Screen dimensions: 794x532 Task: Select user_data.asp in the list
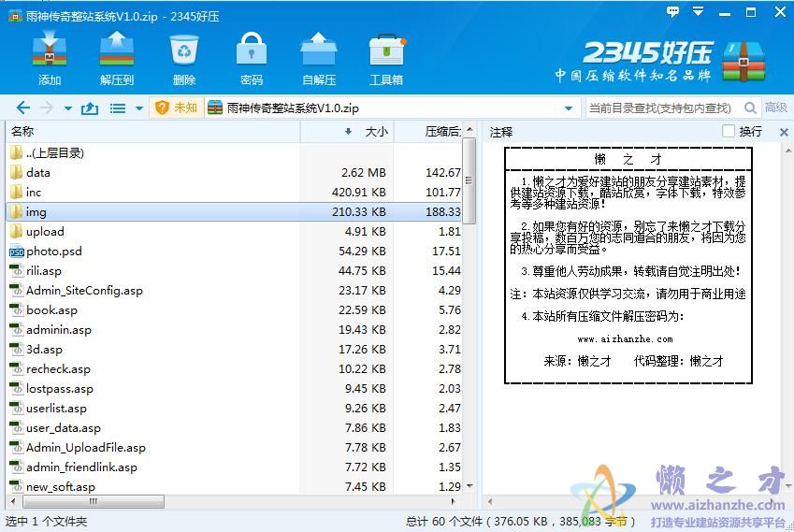pyautogui.click(x=234, y=428)
